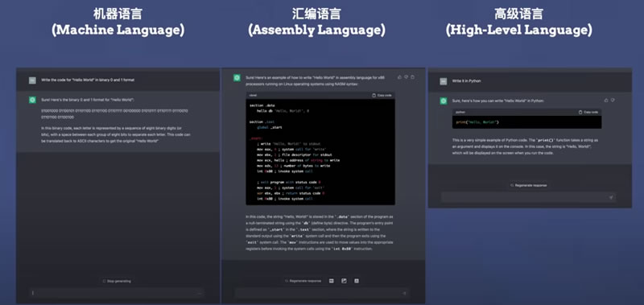644x305 pixels.
Task: Focus the message input in binary chat panel
Action: pyautogui.click(x=116, y=293)
